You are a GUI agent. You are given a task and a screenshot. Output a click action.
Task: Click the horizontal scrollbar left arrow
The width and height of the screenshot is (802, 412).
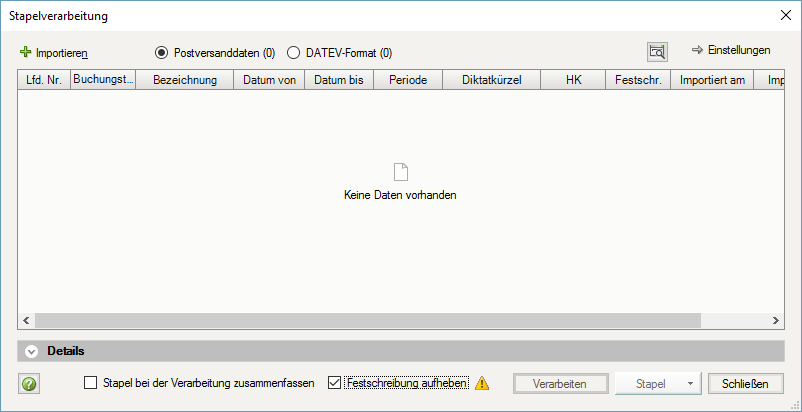point(27,321)
